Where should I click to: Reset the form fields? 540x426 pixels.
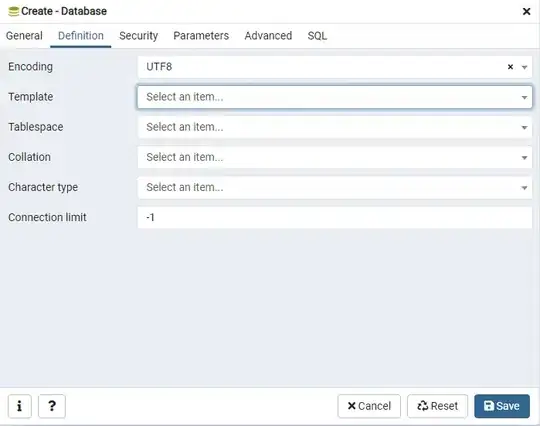click(x=437, y=406)
